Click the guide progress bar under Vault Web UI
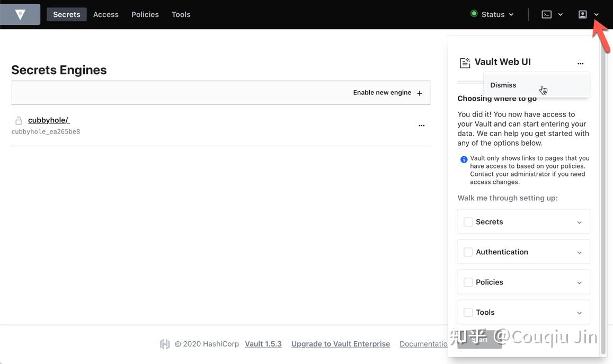Screen dimensions: 613x364 point(470,82)
